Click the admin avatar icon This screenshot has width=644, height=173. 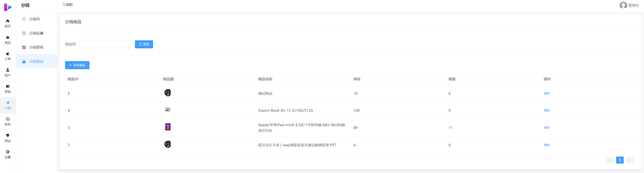tap(623, 5)
